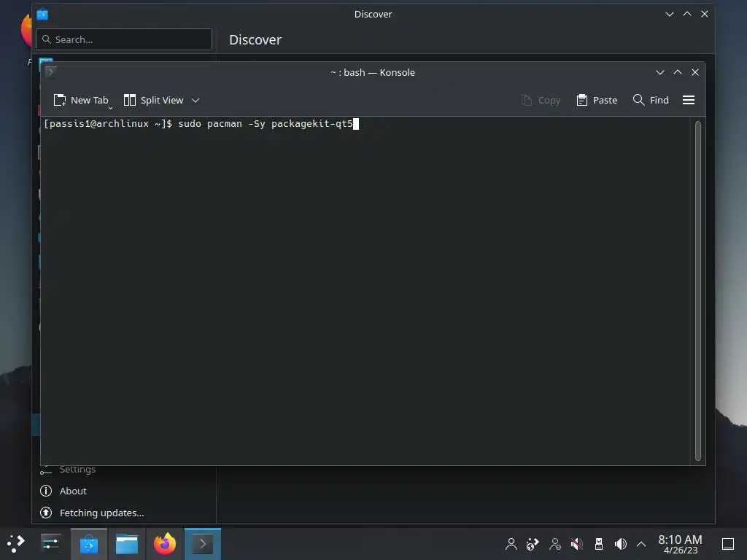Open System Settings from the taskbar

click(50, 544)
